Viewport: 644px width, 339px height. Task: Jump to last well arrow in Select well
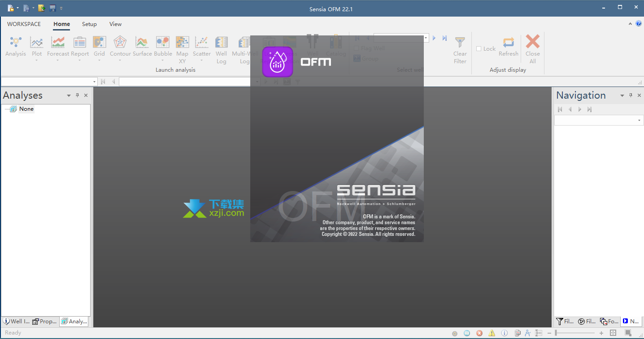[444, 38]
